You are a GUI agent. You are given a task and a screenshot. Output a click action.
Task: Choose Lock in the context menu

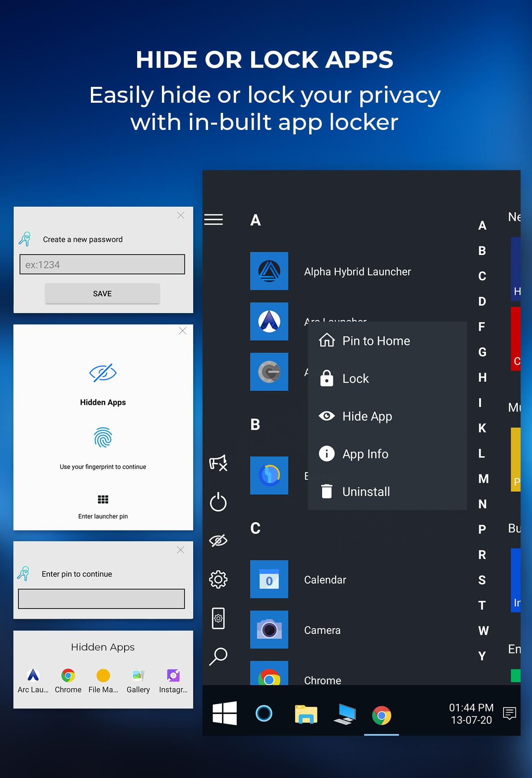point(355,378)
